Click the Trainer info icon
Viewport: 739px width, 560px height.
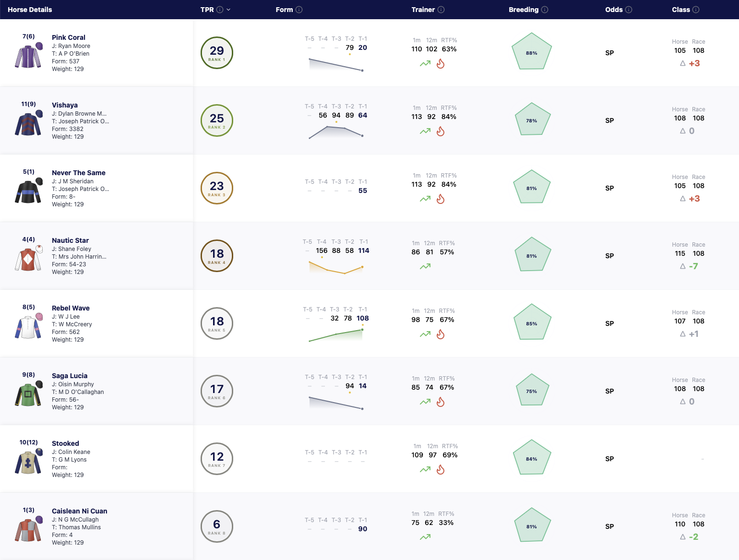point(441,10)
